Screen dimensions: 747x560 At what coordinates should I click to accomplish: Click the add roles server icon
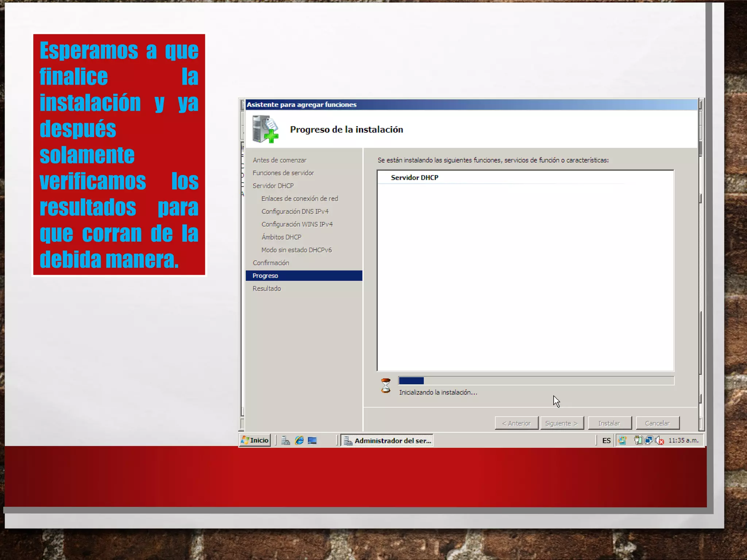coord(265,129)
